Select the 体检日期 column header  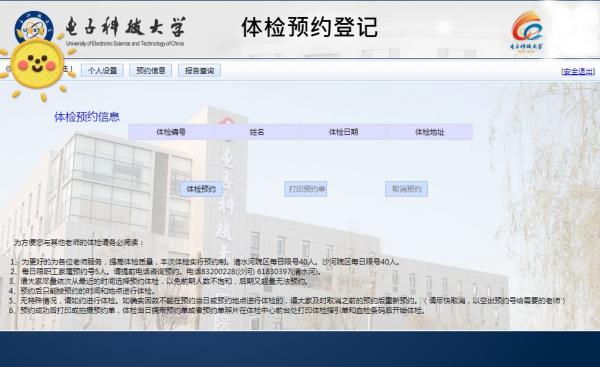coord(344,132)
